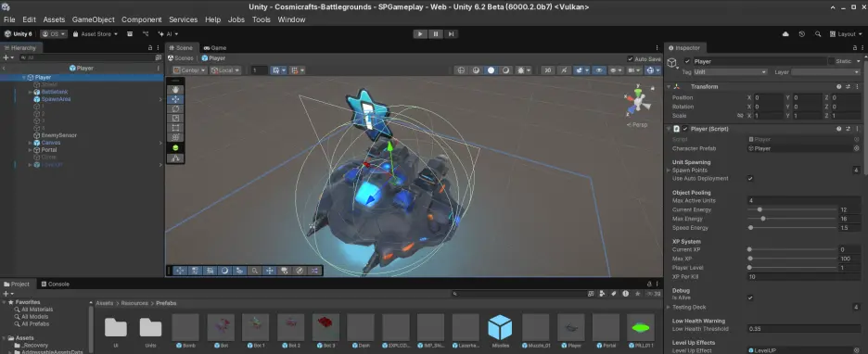Open the cloud services icon

(785, 33)
